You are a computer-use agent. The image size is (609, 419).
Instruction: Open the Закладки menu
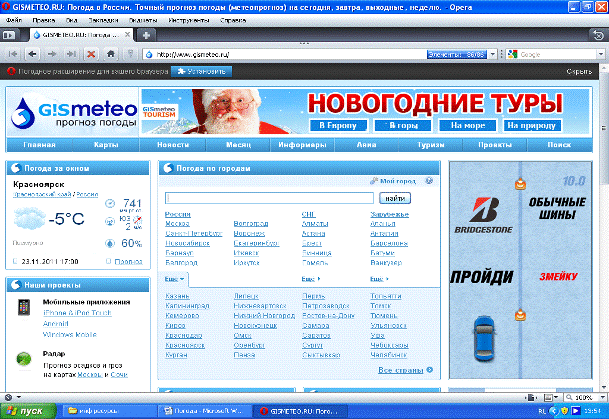click(x=103, y=20)
